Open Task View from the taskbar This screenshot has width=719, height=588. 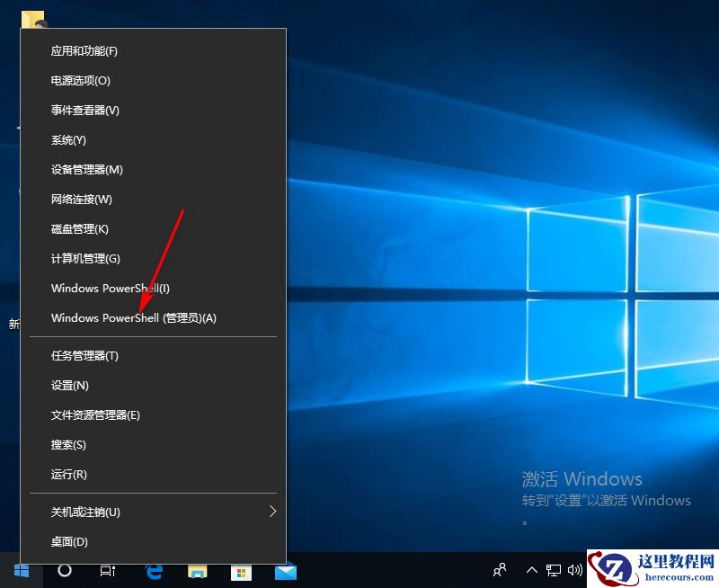click(x=107, y=571)
